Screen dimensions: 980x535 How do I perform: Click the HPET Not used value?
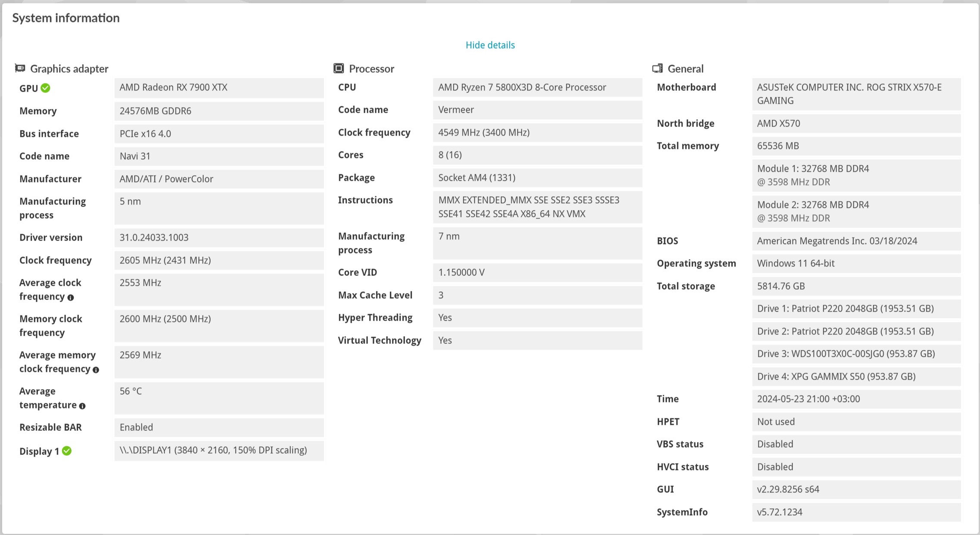click(856, 422)
